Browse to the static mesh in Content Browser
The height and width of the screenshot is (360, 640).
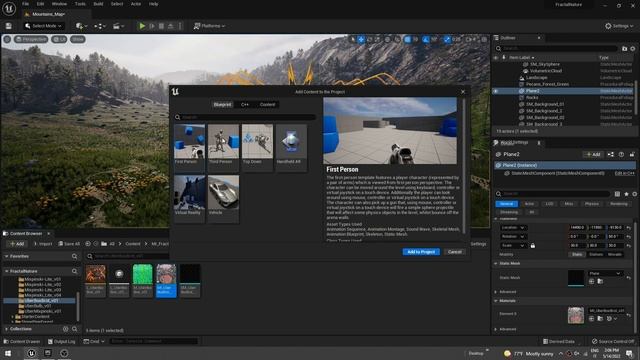click(600, 281)
